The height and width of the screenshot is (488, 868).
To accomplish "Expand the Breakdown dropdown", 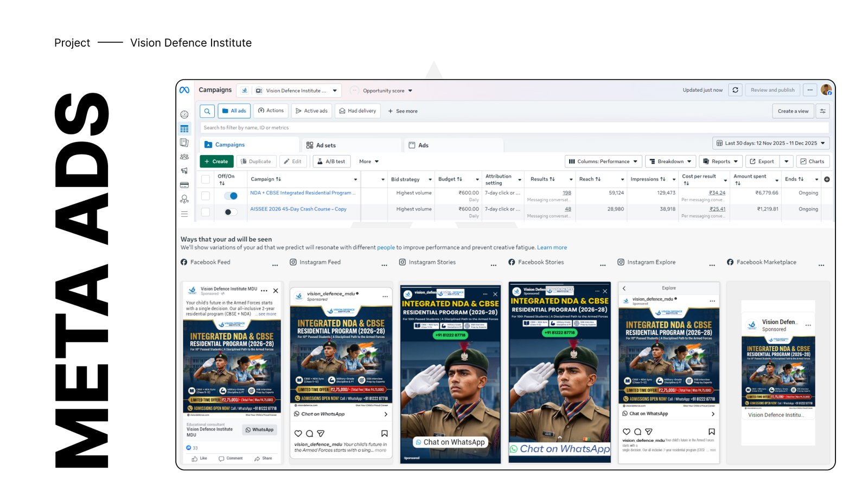I will [670, 162].
